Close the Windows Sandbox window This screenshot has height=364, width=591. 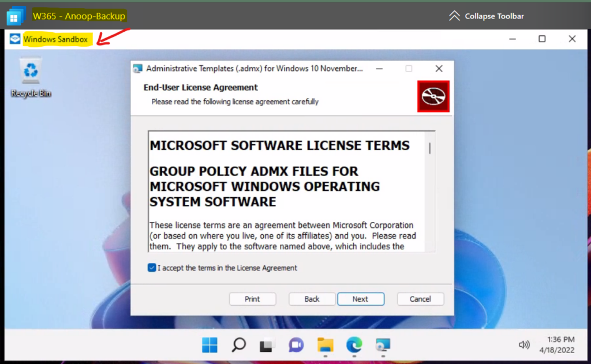tap(572, 39)
